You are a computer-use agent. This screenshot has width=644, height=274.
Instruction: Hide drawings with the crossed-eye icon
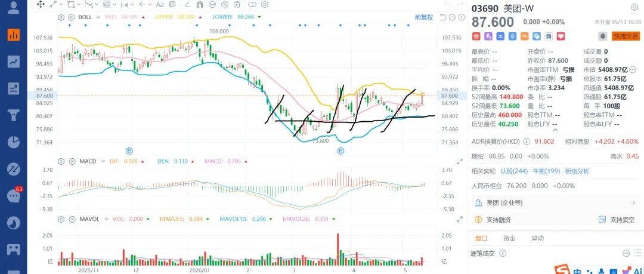(225, 5)
